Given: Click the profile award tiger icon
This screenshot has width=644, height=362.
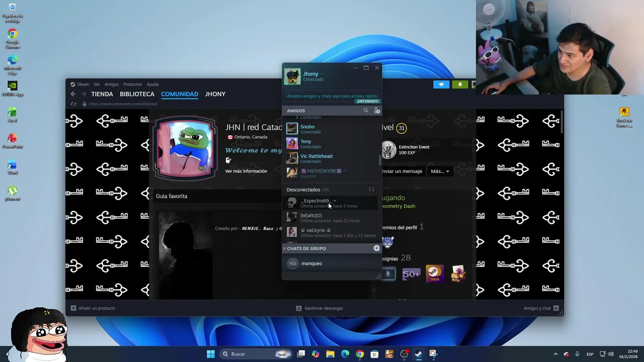Looking at the screenshot, I should point(387,242).
